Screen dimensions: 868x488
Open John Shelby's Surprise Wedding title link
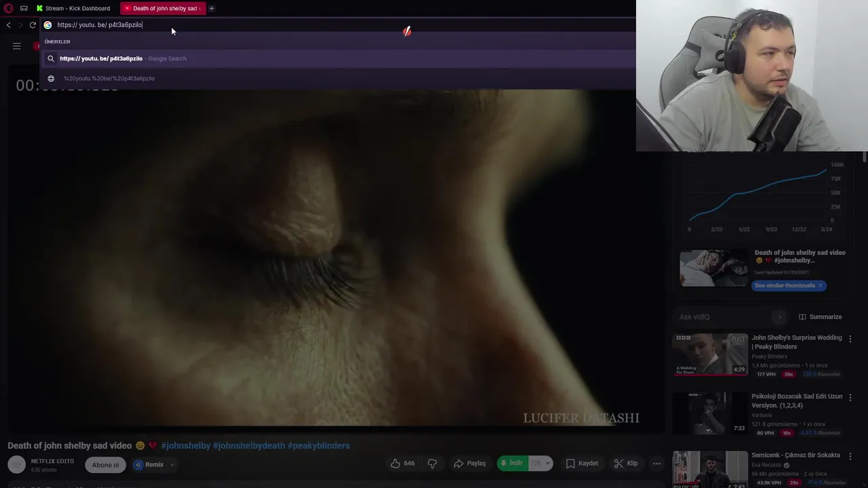797,342
